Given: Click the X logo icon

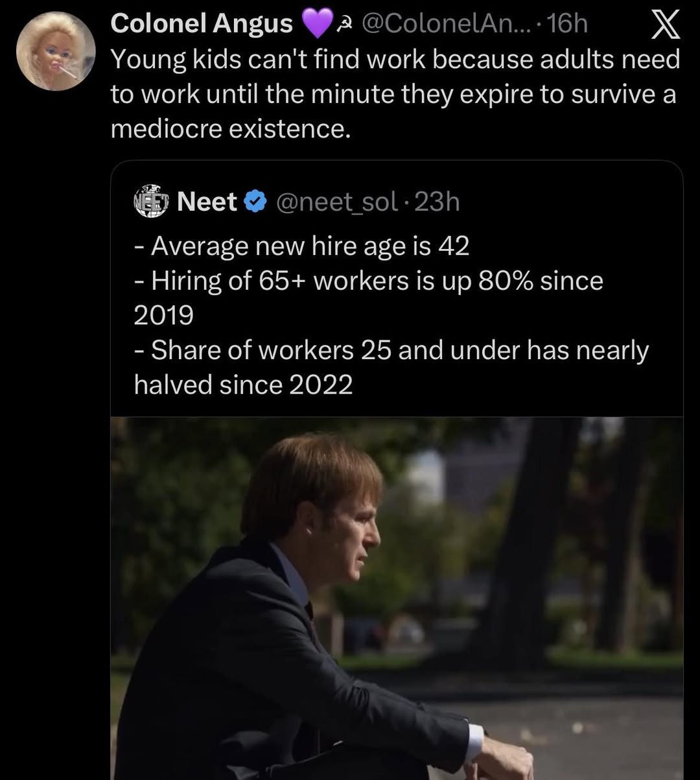Looking at the screenshot, I should (664, 25).
